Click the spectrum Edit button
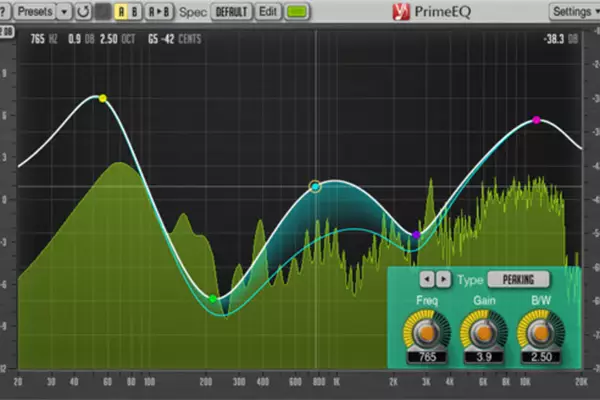This screenshot has height=400, width=600. 267,12
